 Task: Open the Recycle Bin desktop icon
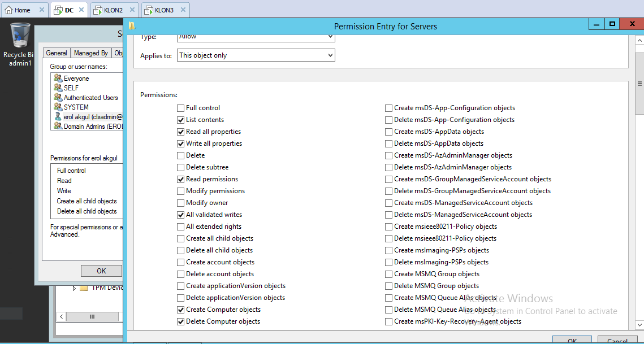pyautogui.click(x=20, y=36)
